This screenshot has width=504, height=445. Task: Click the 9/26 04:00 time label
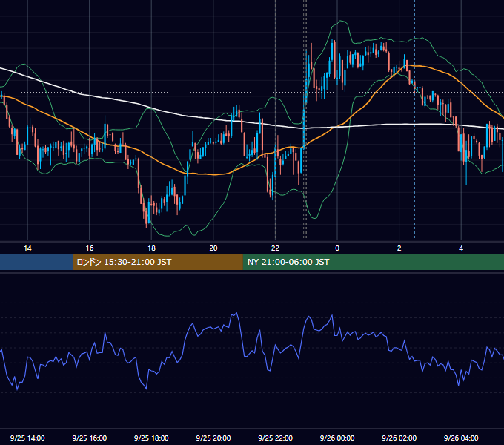(x=461, y=438)
